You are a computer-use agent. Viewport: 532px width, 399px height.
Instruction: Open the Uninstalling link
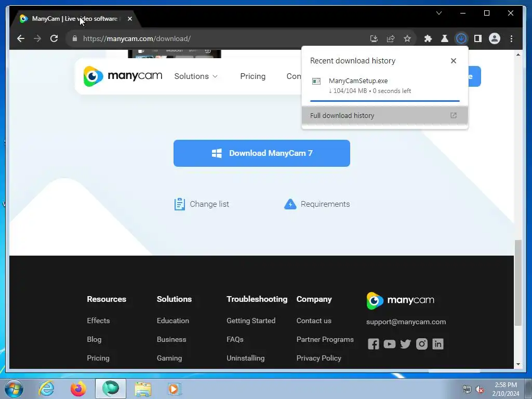click(246, 358)
